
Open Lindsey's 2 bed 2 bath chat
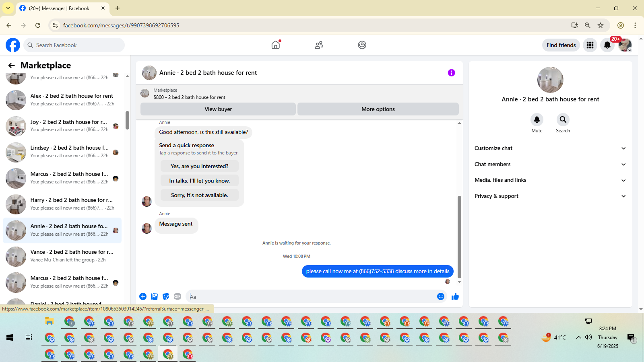coord(62,152)
